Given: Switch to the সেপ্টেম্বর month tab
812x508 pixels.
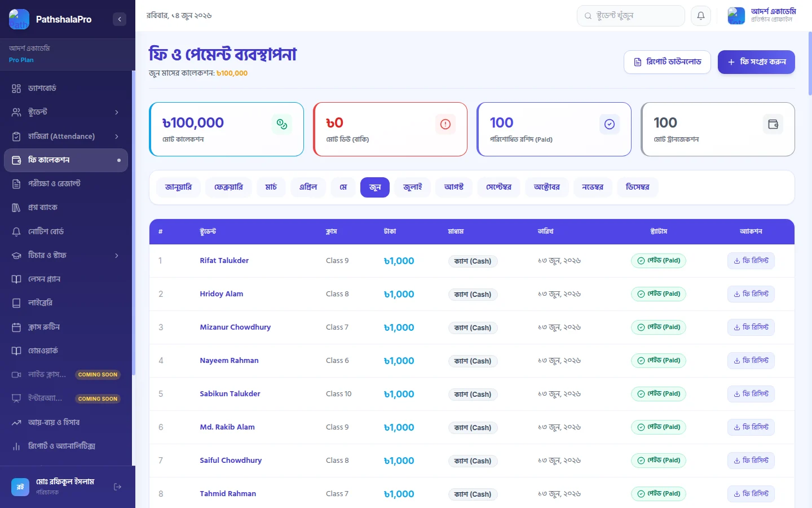Looking at the screenshot, I should (499, 187).
